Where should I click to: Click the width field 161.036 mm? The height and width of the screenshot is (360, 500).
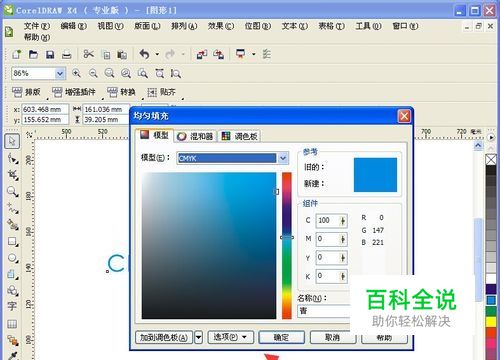106,109
